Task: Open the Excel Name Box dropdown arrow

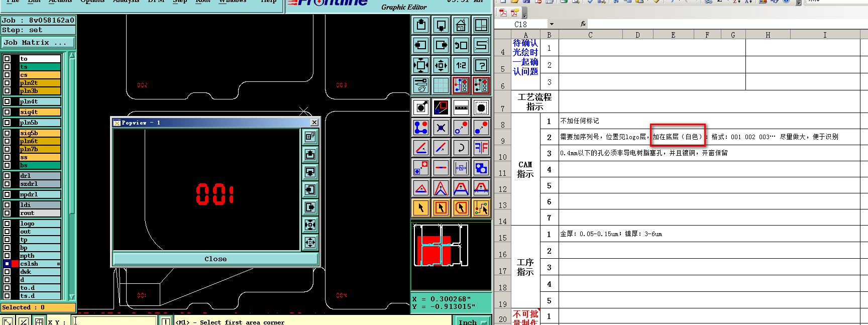Action: coord(552,24)
